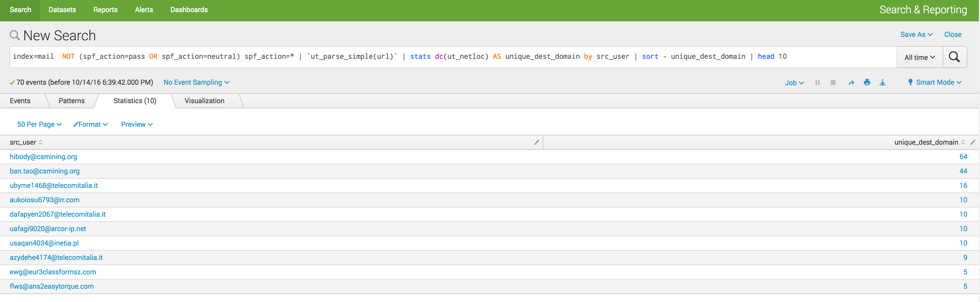Print the search results
The image size is (980, 302).
point(867,83)
